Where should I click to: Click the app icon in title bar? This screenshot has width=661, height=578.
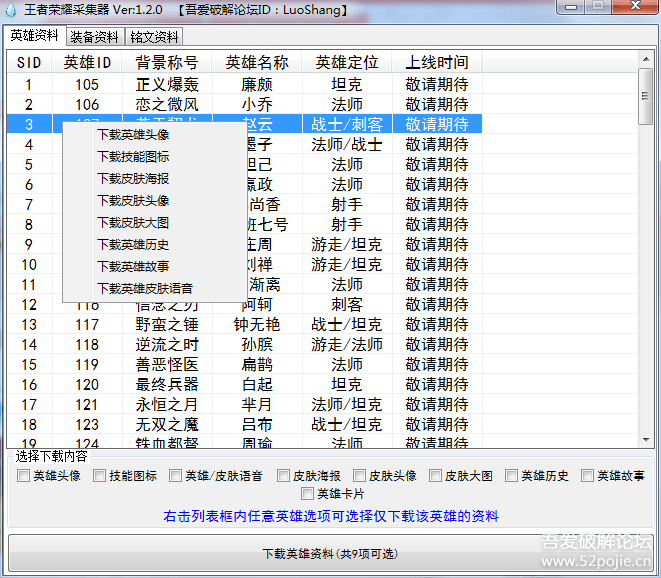(12, 10)
